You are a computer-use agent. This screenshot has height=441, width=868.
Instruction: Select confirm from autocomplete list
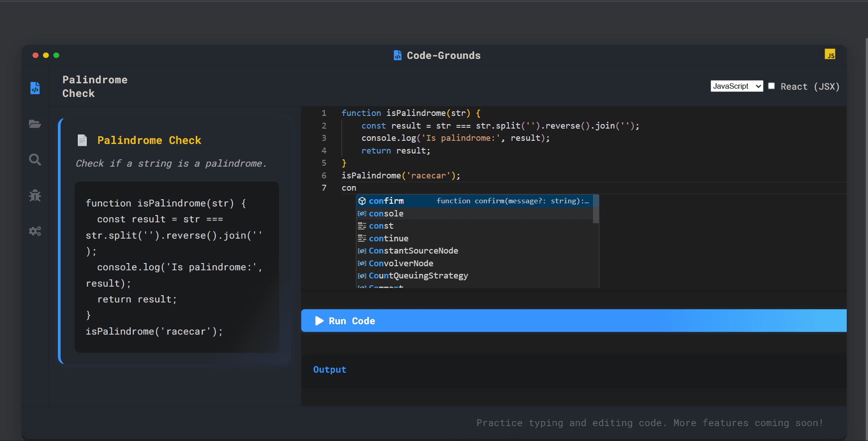point(474,201)
